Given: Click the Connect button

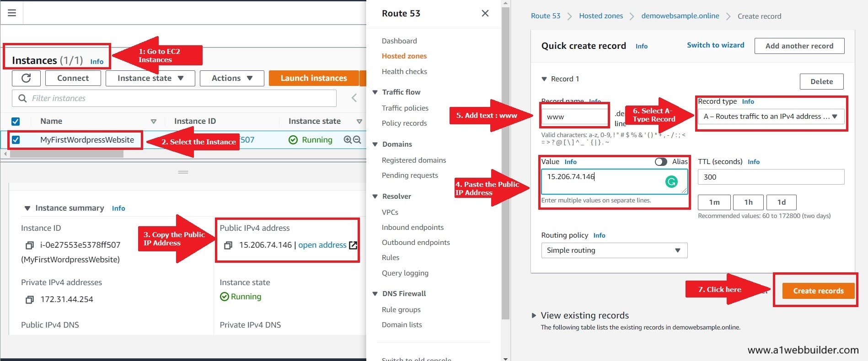Looking at the screenshot, I should 73,78.
